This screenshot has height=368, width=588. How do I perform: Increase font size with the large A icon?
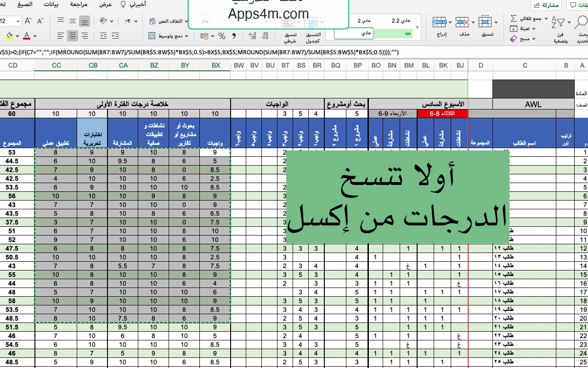[x=28, y=21]
